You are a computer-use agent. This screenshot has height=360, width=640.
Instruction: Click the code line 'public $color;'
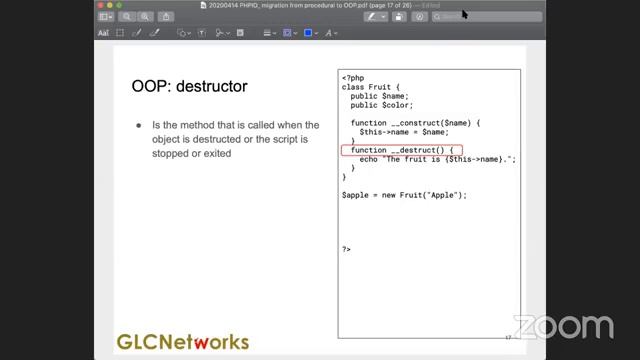pyautogui.click(x=382, y=105)
